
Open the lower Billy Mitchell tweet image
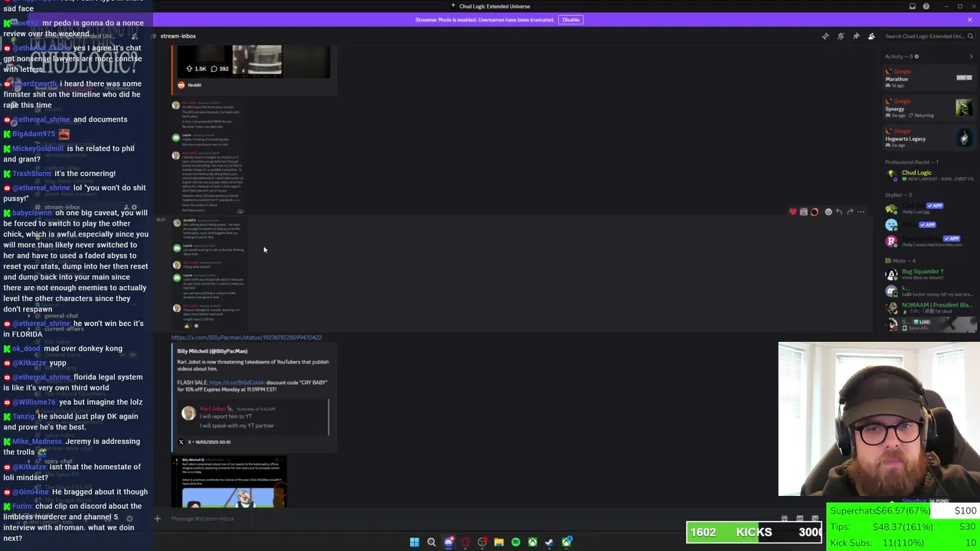[x=230, y=482]
